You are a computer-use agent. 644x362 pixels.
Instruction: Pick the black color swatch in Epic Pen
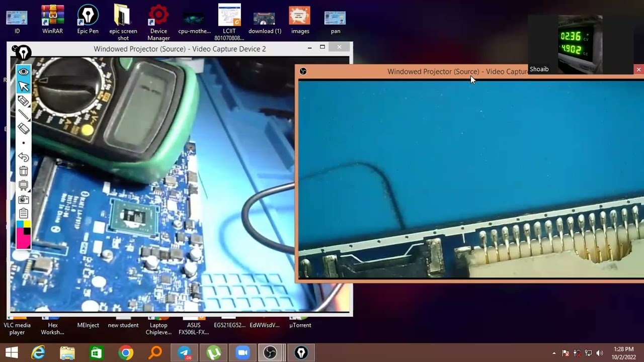point(27,231)
